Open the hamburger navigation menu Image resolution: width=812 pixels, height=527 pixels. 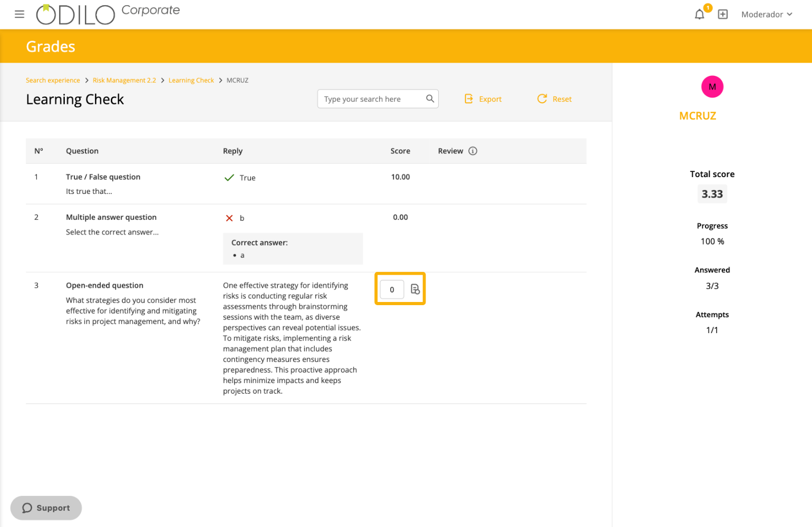coord(20,14)
